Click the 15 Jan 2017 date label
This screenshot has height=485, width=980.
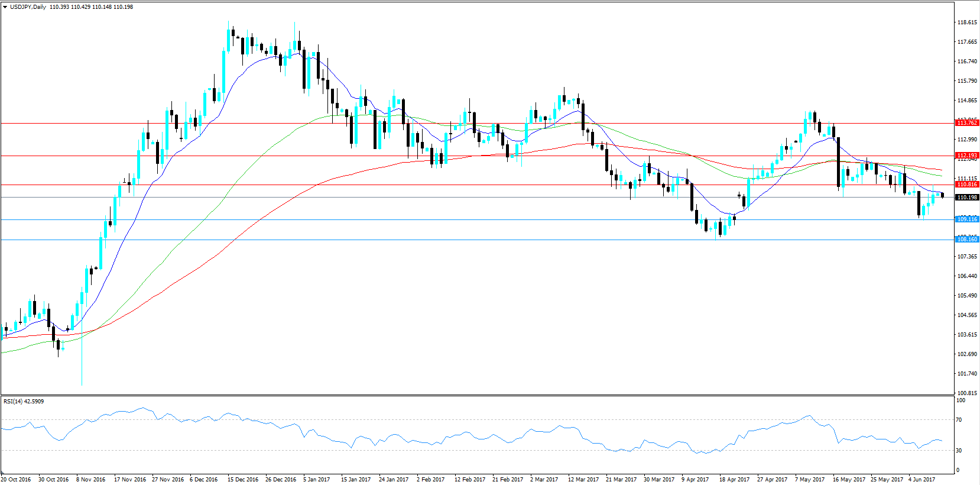click(x=356, y=480)
